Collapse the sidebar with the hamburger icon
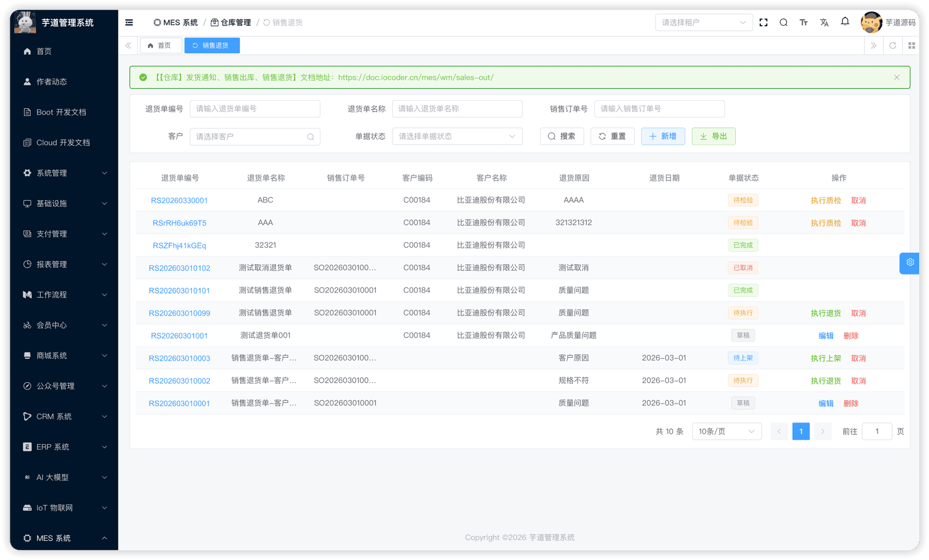Image resolution: width=929 pixels, height=560 pixels. tap(129, 22)
